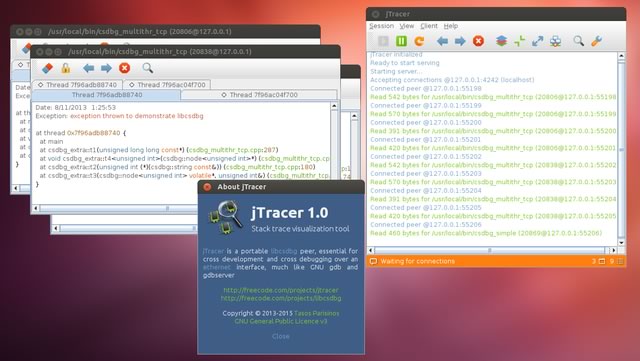Click scroll-up arrow in 20838 trace pane
The width and height of the screenshot is (640, 361).
coord(334,106)
